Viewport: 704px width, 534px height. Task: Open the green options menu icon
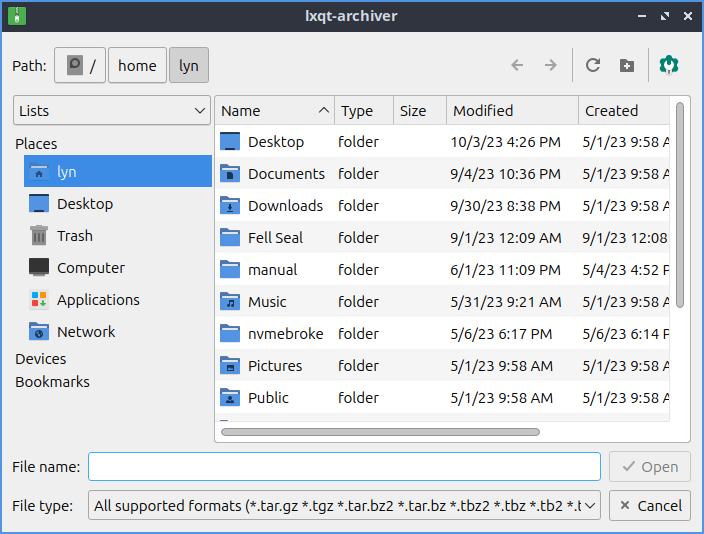[x=668, y=66]
